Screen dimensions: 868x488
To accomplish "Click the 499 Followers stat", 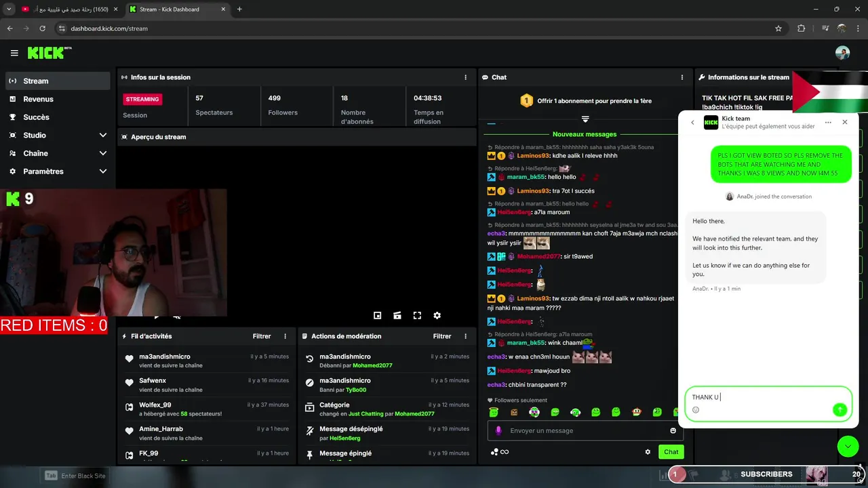I will 296,106.
